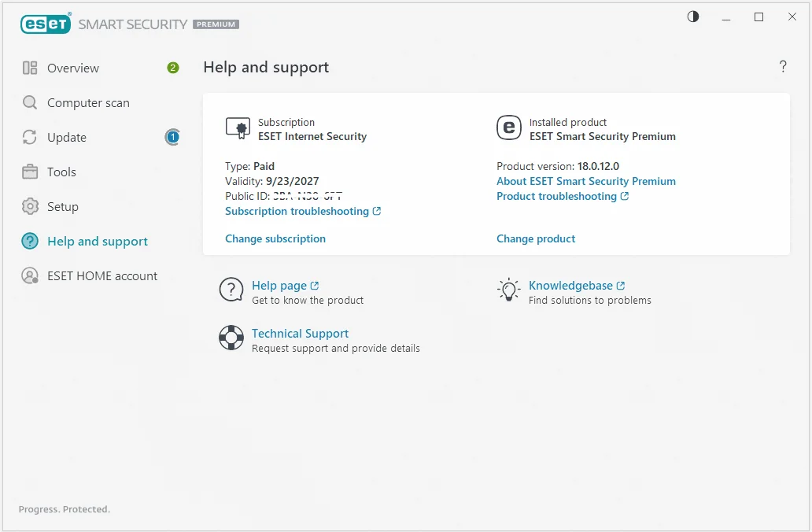The image size is (812, 532).
Task: Click the Knowledgebase lightbulb icon
Action: (508, 290)
